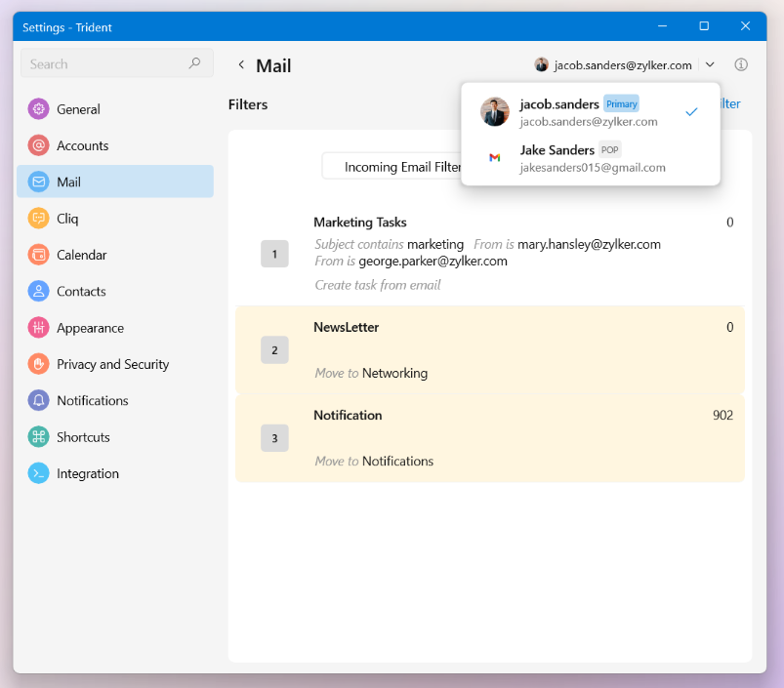Click the General gear icon in sidebar
This screenshot has width=784, height=688.
(x=38, y=109)
